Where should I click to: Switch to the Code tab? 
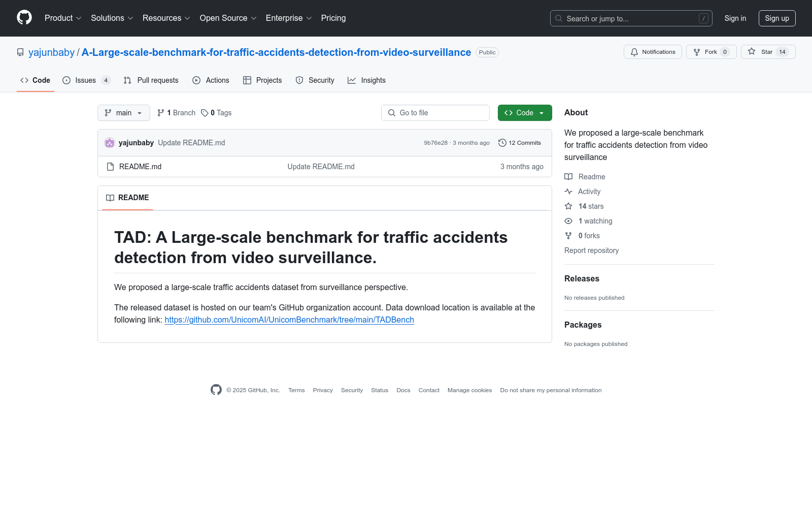36,80
